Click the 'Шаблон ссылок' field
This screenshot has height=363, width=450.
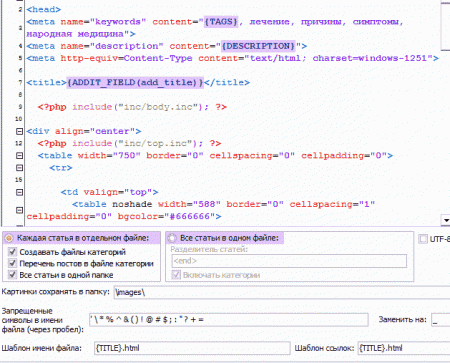(404, 348)
